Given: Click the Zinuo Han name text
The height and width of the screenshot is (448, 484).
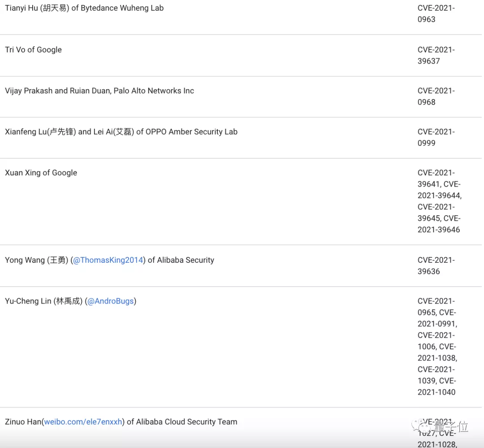Looking at the screenshot, I should pos(22,422).
